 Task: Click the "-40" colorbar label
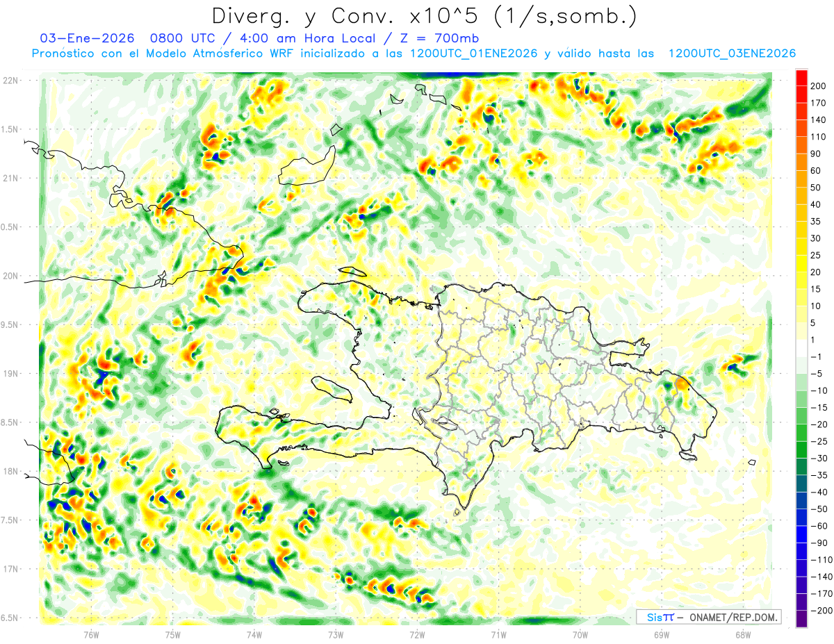click(x=818, y=492)
